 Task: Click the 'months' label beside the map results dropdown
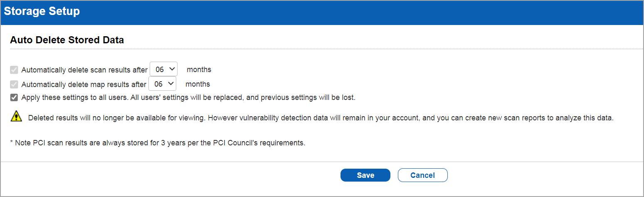click(x=197, y=84)
